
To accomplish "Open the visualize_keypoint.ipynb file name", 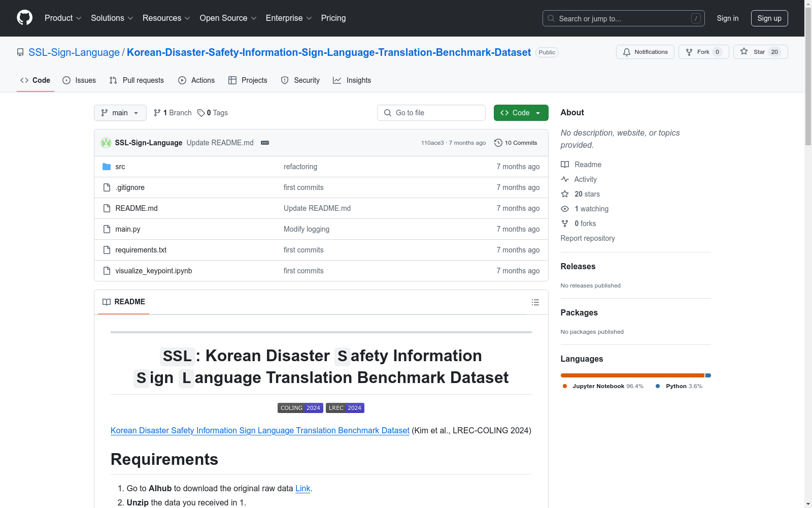I will tap(154, 271).
